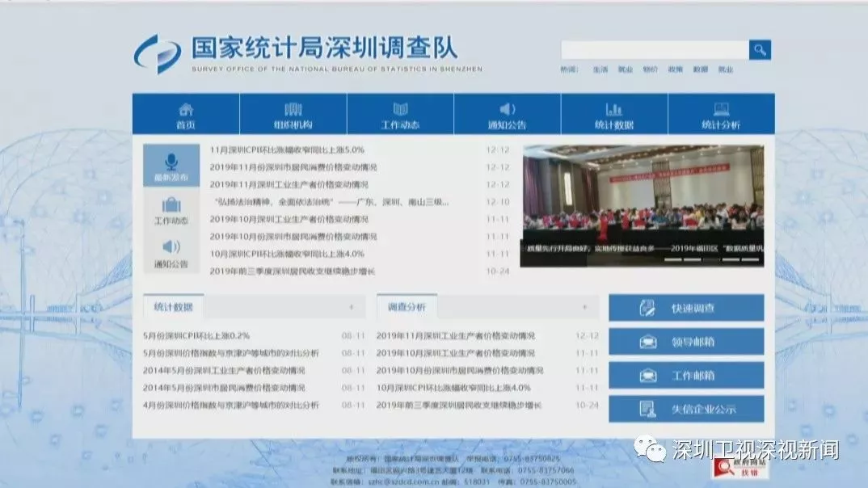Open the 快速调查 button

[686, 308]
